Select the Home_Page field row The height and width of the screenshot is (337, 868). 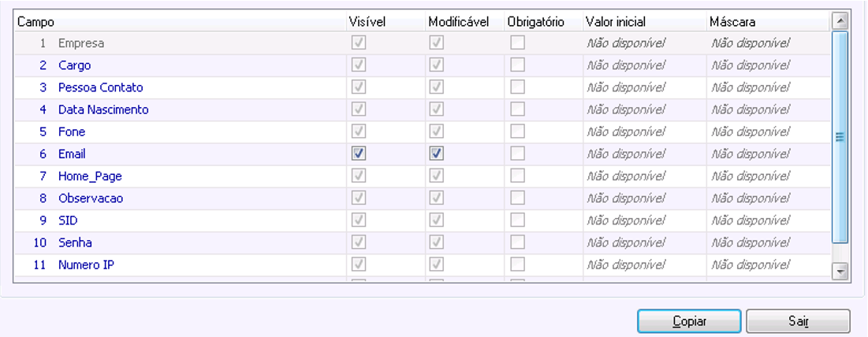click(x=90, y=176)
